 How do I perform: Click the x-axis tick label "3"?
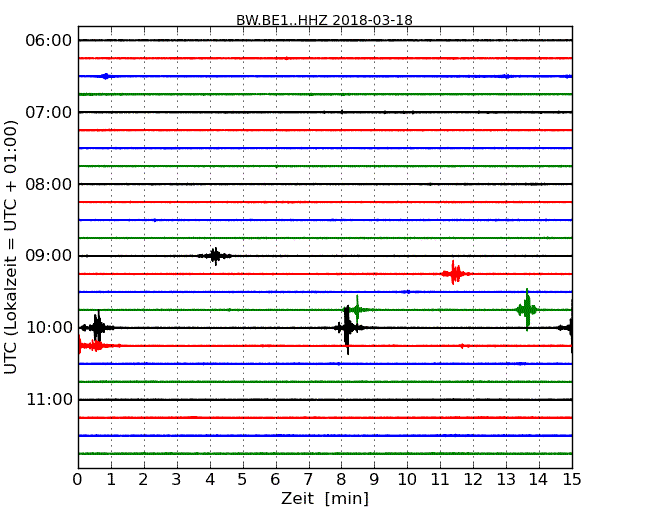(177, 479)
